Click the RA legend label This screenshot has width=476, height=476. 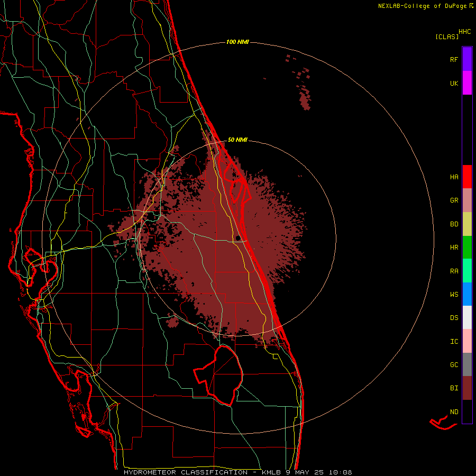[x=454, y=271]
